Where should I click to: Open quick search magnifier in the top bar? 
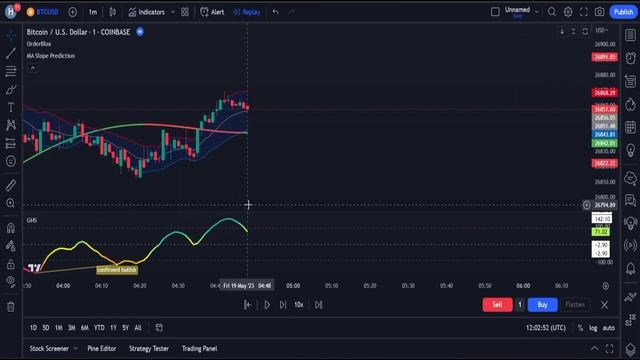click(552, 12)
